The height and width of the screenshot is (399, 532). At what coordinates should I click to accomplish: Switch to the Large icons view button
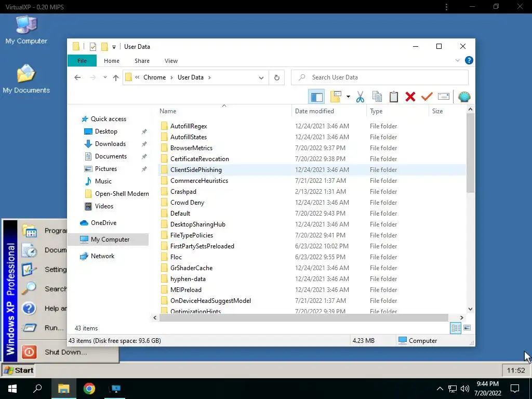pyautogui.click(x=467, y=328)
